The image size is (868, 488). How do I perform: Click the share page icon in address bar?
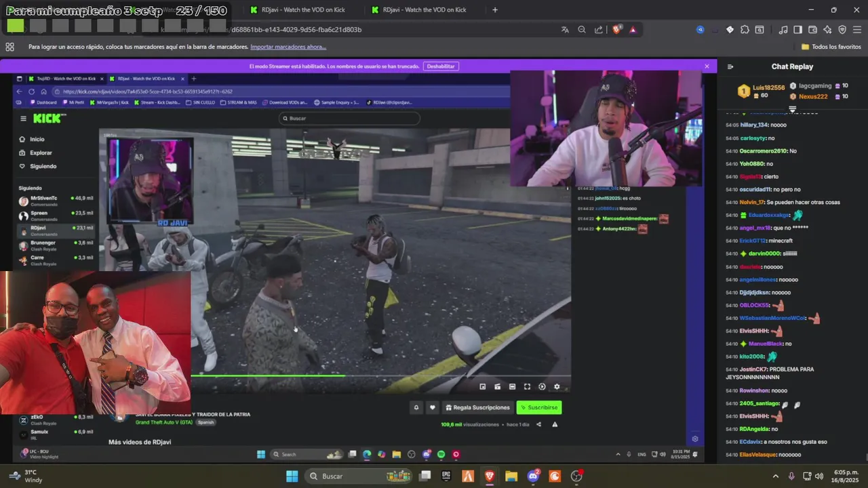coord(599,30)
